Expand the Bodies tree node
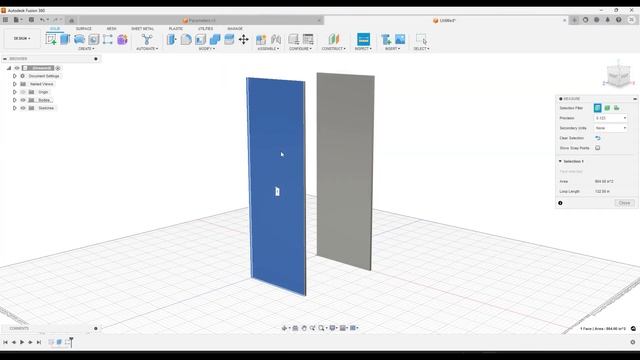The image size is (640, 360). (15, 100)
